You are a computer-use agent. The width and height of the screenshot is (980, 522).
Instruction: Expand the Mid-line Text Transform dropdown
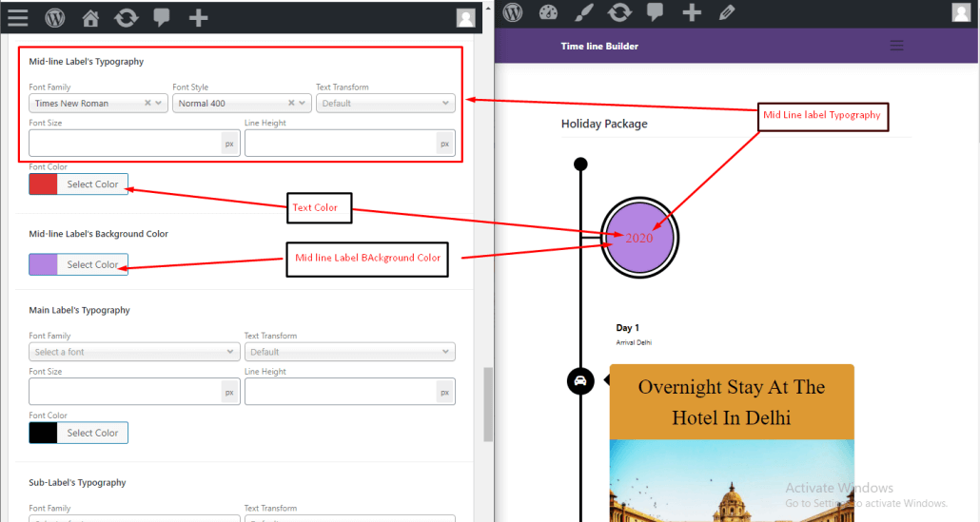click(x=385, y=103)
